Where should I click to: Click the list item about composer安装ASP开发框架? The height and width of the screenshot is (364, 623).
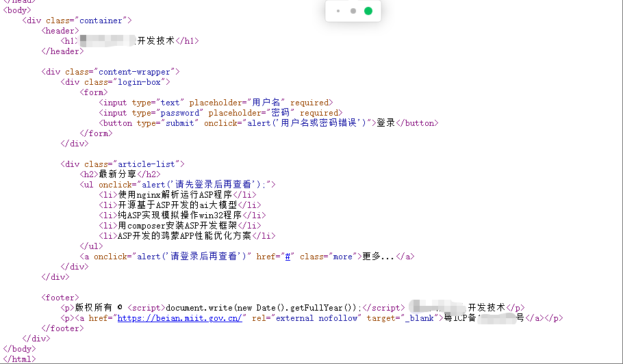tap(179, 226)
